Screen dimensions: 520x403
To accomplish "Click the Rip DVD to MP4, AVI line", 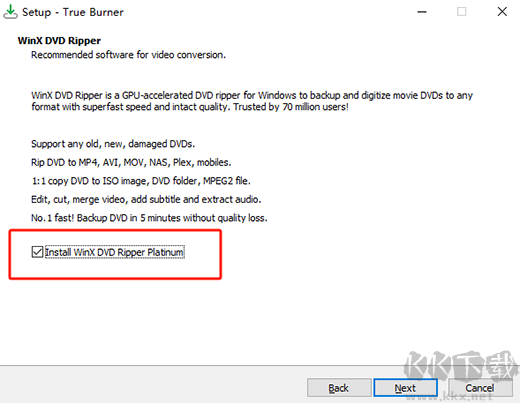I will click(x=131, y=162).
